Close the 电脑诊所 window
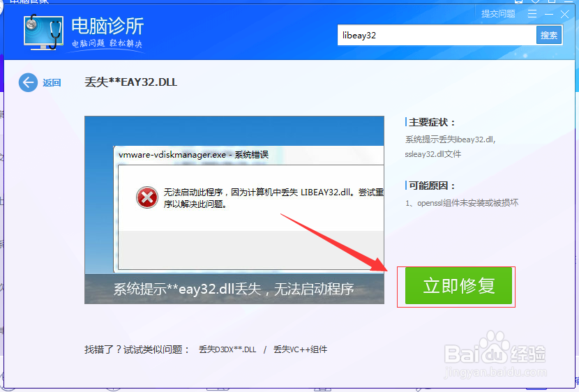This screenshot has width=579, height=392. pyautogui.click(x=564, y=15)
